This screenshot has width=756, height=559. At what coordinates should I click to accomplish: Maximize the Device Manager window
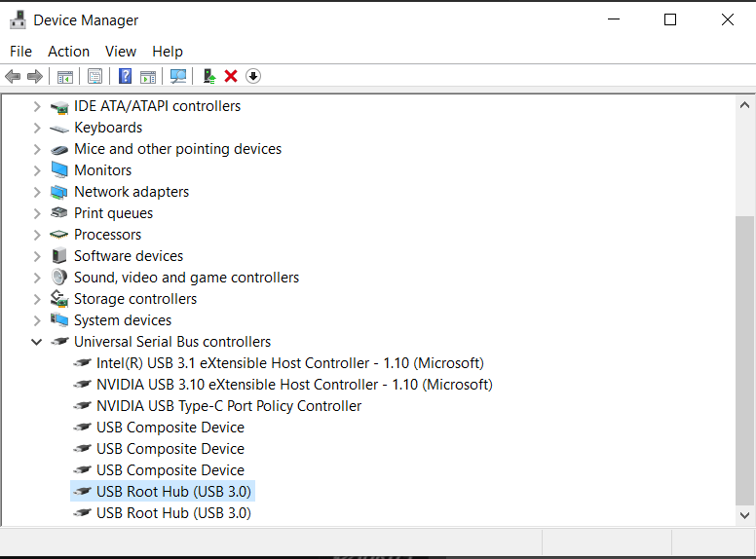point(670,19)
